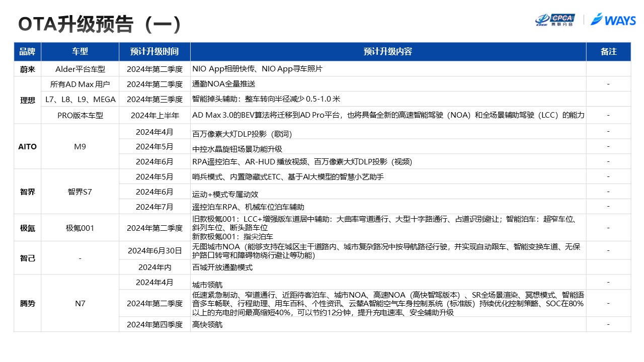The image size is (644, 362).
Task: Click the 无图城市NOA content cell
Action: click(x=388, y=250)
